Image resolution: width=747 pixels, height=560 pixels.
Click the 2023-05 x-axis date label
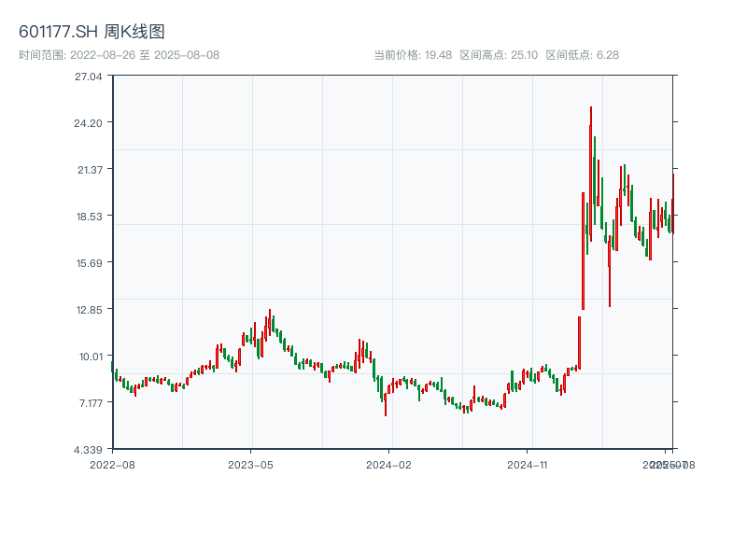pyautogui.click(x=250, y=464)
